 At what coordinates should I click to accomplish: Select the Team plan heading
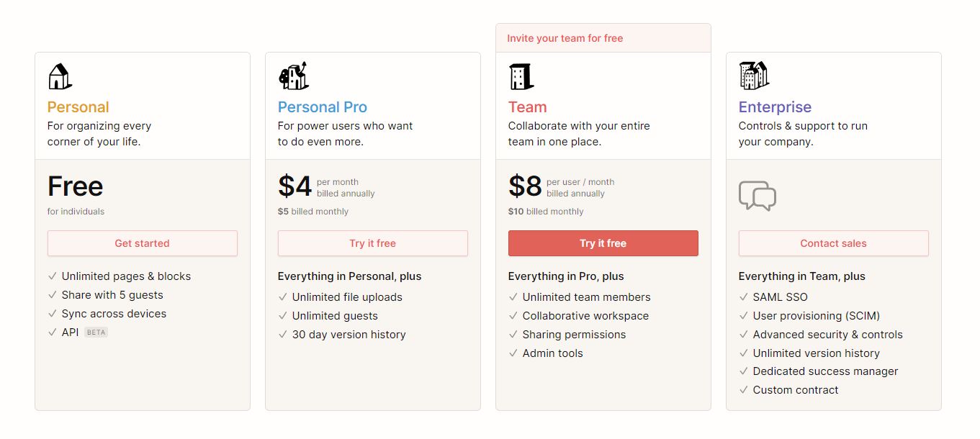point(528,107)
